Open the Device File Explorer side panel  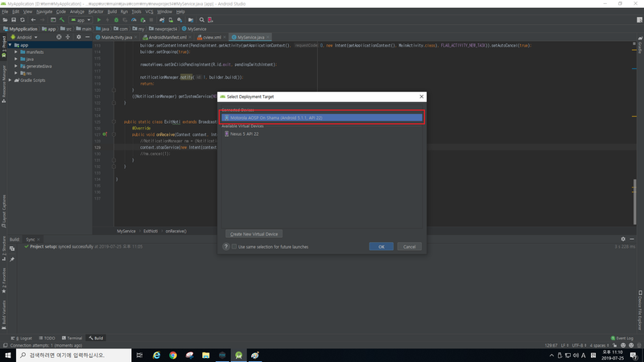[640, 310]
